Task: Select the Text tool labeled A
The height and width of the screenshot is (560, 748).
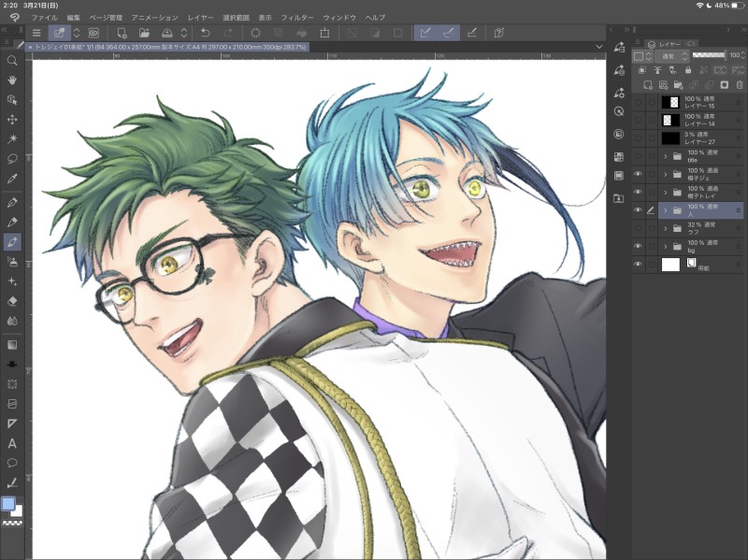Action: (12, 444)
